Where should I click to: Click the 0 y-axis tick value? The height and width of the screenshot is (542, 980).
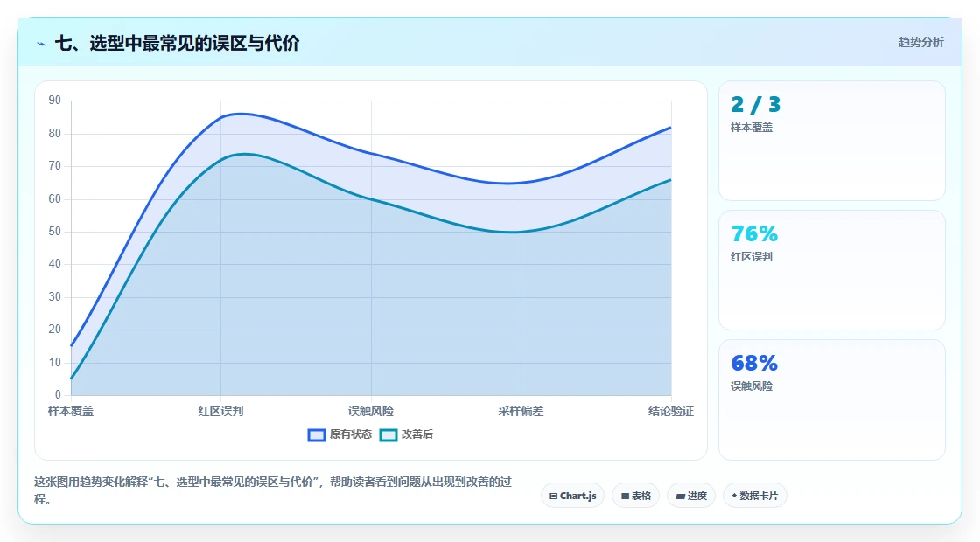pos(58,394)
